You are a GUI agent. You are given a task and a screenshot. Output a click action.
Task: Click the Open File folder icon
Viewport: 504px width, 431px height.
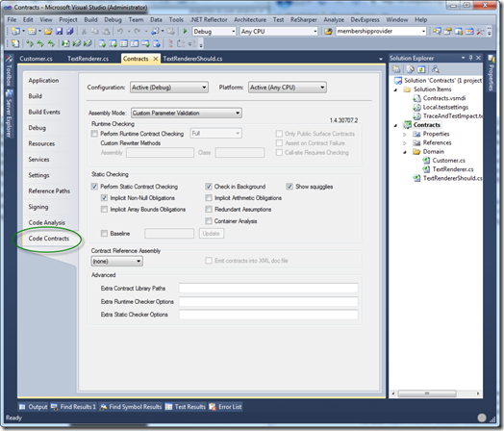coord(48,31)
